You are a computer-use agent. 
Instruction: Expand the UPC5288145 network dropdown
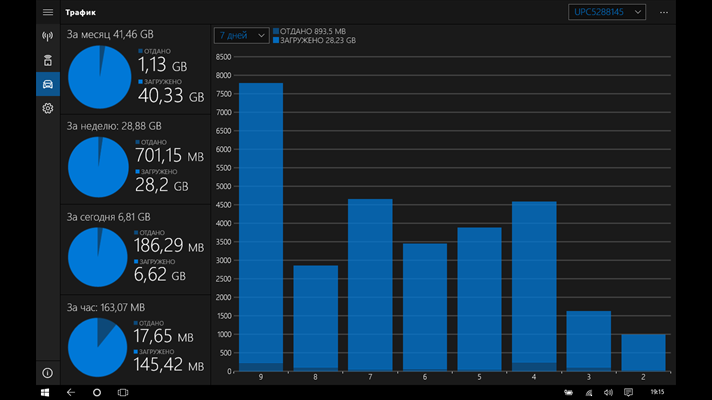pyautogui.click(x=607, y=12)
